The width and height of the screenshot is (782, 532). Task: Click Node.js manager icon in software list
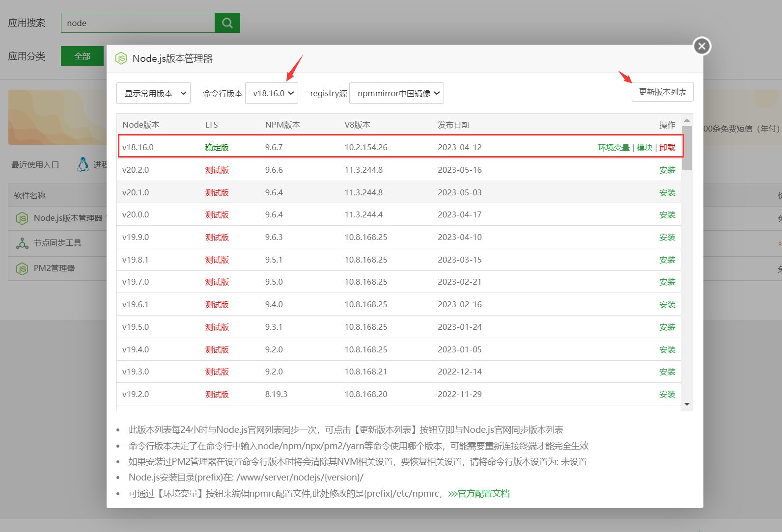[x=22, y=218]
